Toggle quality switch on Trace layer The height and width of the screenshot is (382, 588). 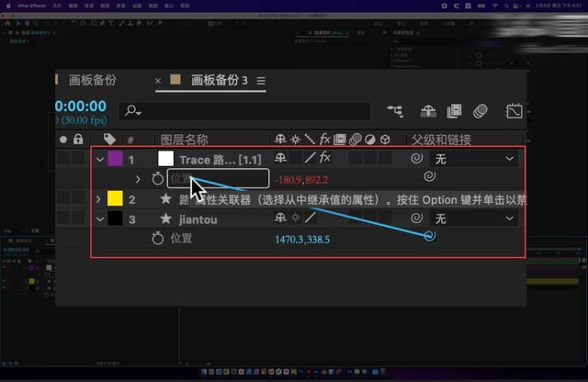310,158
